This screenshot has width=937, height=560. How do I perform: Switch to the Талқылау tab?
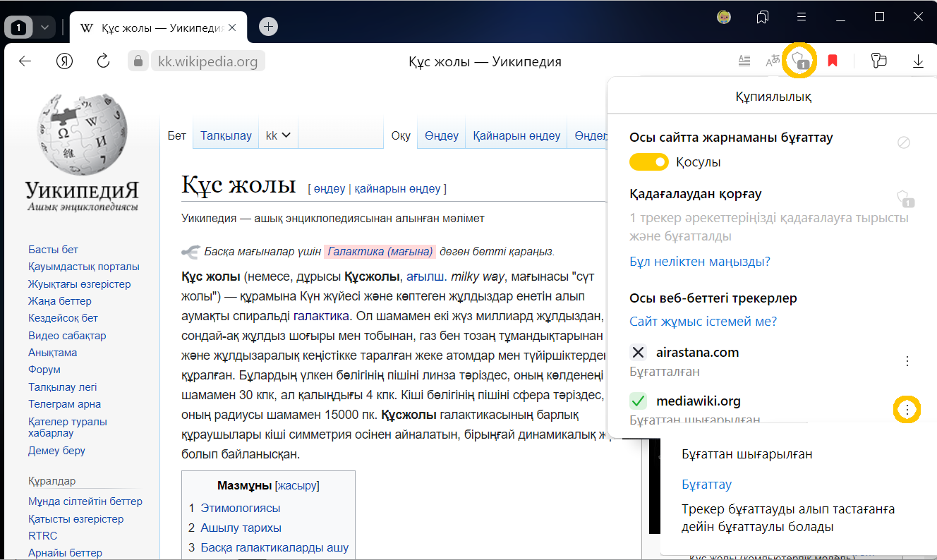point(226,135)
